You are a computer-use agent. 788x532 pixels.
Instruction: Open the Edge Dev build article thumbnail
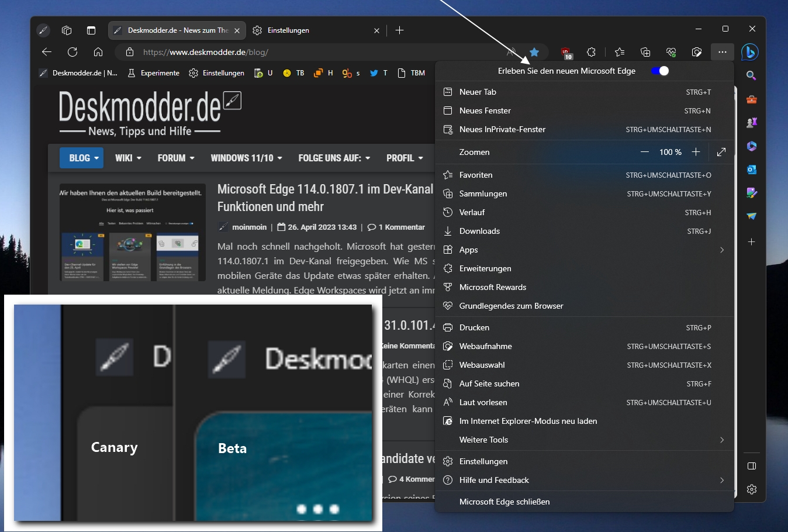[133, 233]
